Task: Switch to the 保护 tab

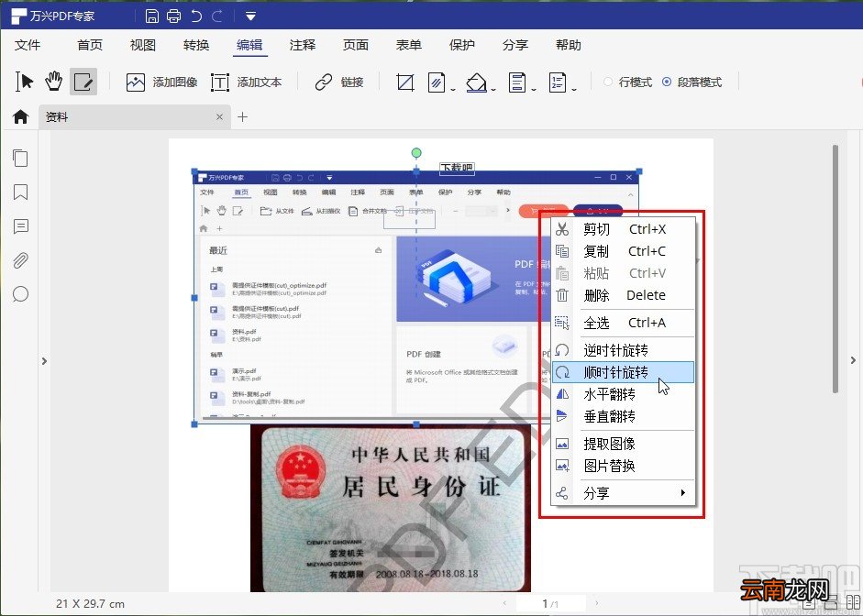Action: 462,45
